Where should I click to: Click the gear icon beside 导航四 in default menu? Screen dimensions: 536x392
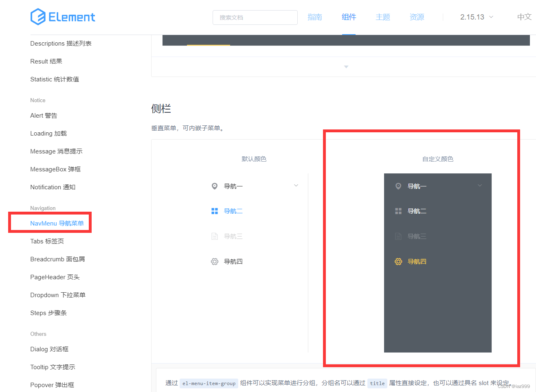pos(215,261)
